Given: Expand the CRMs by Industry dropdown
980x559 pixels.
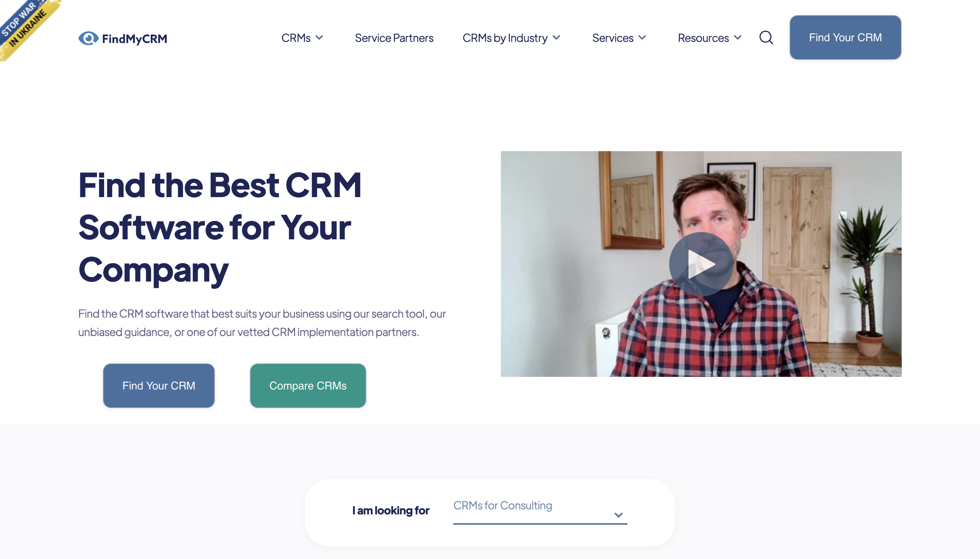Looking at the screenshot, I should (x=512, y=37).
